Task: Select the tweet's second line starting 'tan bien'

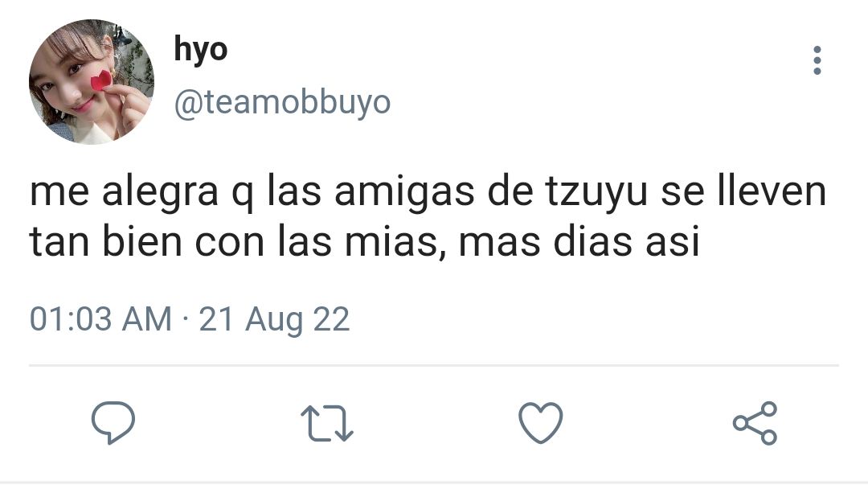Action: tap(365, 242)
